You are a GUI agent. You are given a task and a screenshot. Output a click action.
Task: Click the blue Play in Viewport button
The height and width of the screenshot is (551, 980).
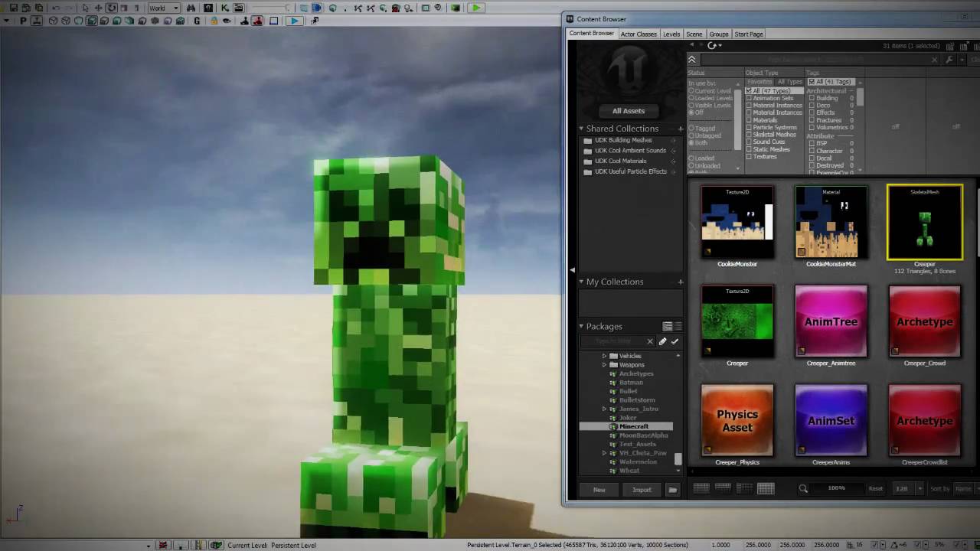[x=294, y=21]
